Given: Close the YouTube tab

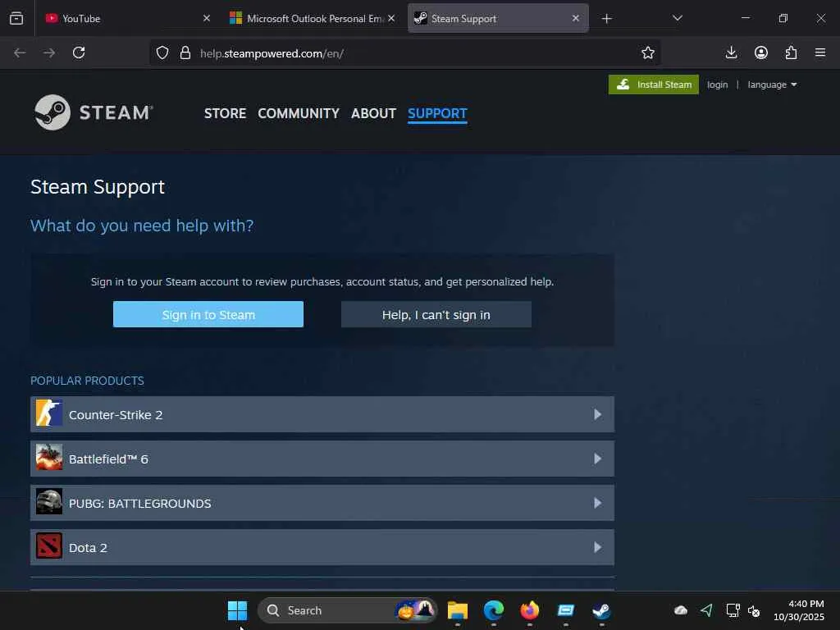Looking at the screenshot, I should pyautogui.click(x=206, y=18).
